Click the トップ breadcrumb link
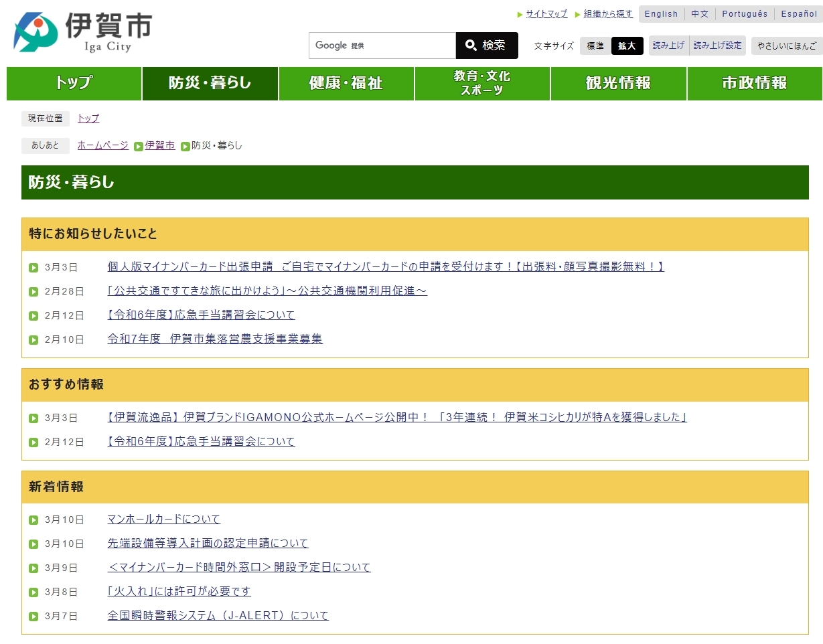823x644 pixels. coord(88,118)
